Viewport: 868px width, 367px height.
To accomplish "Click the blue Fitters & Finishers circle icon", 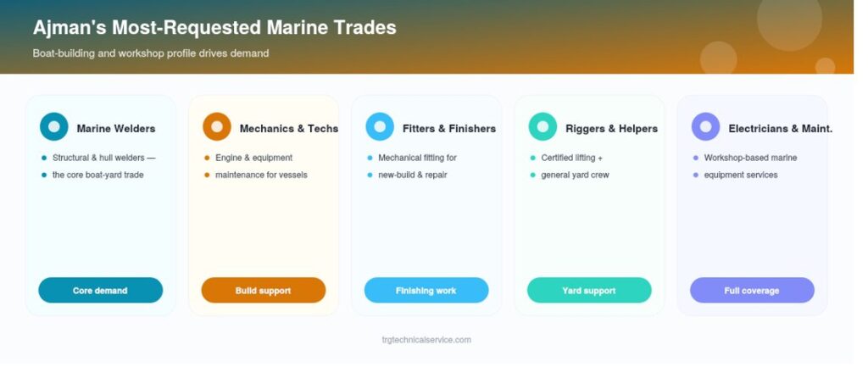I will [380, 127].
